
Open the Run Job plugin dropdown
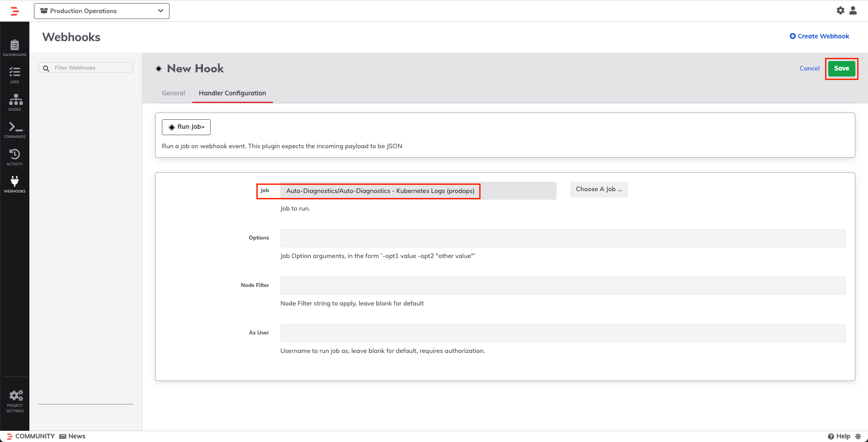pos(186,127)
